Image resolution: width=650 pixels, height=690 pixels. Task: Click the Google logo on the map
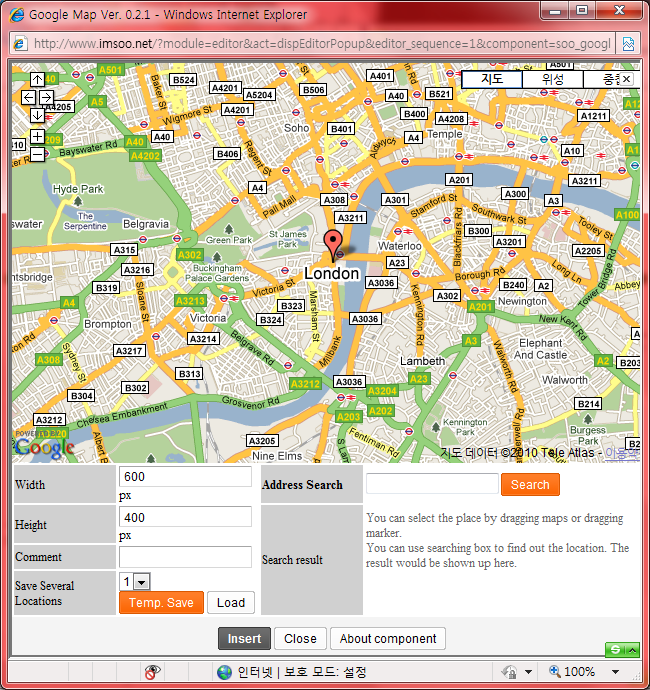pyautogui.click(x=44, y=447)
